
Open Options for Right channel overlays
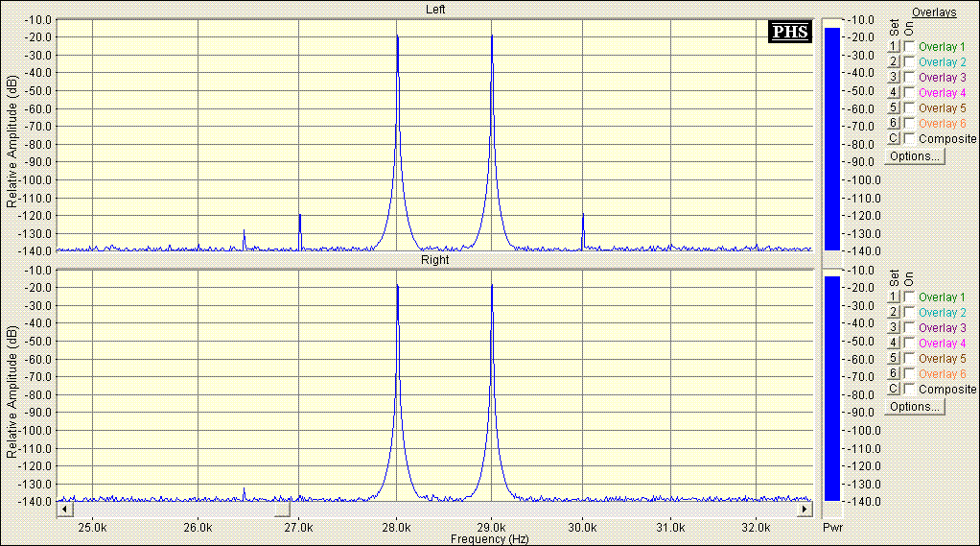[915, 407]
